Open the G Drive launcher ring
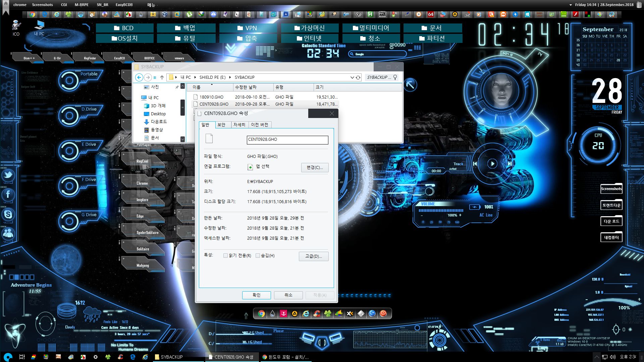The width and height of the screenshot is (644, 362). [x=69, y=221]
